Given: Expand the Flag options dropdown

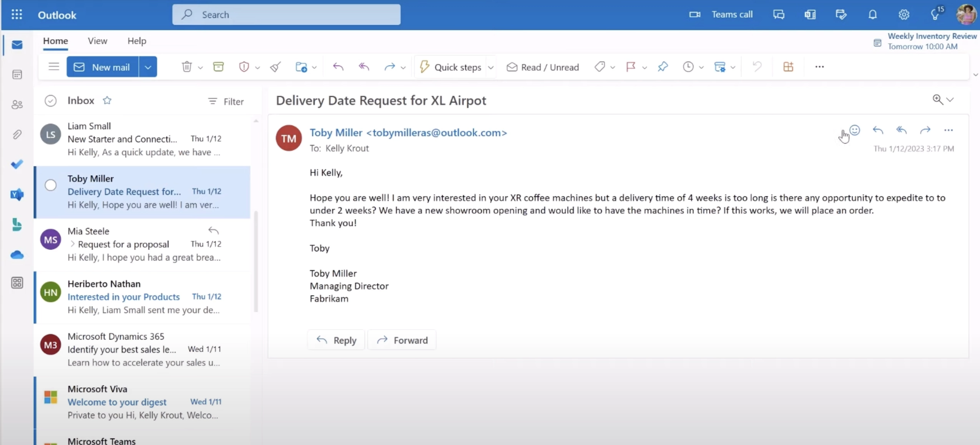Looking at the screenshot, I should click(x=644, y=68).
